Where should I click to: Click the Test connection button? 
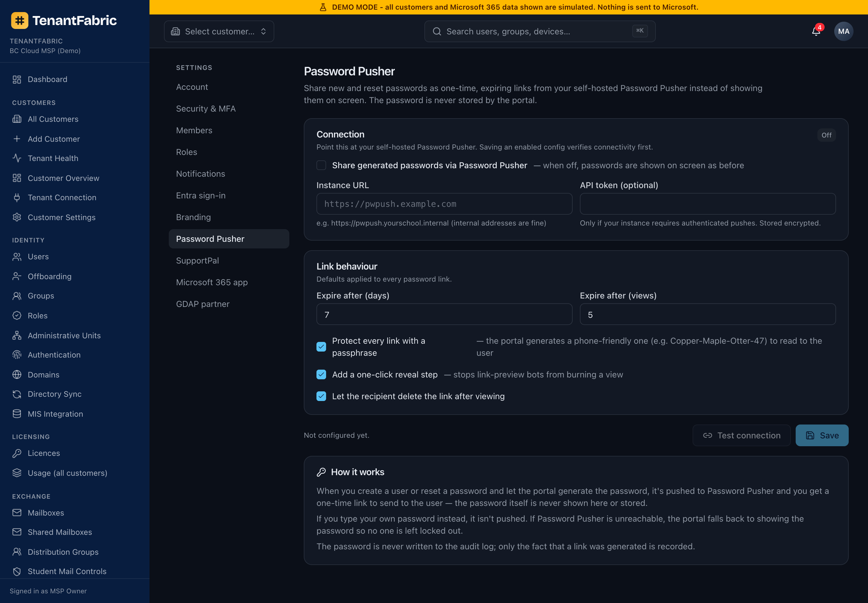point(741,435)
